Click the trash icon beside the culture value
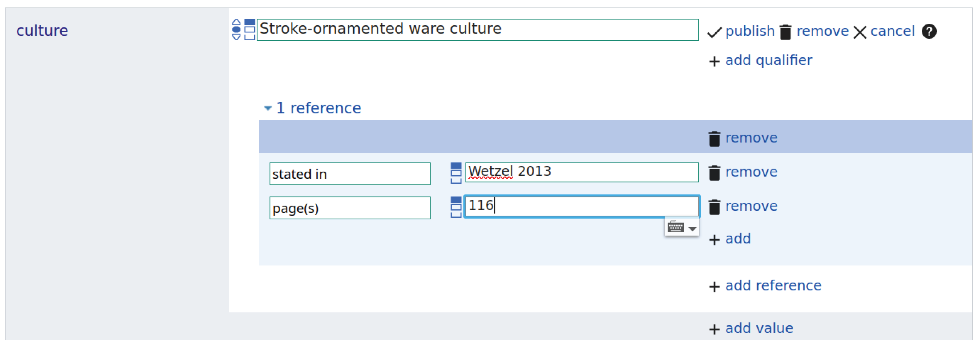The width and height of the screenshot is (980, 345). (x=785, y=32)
